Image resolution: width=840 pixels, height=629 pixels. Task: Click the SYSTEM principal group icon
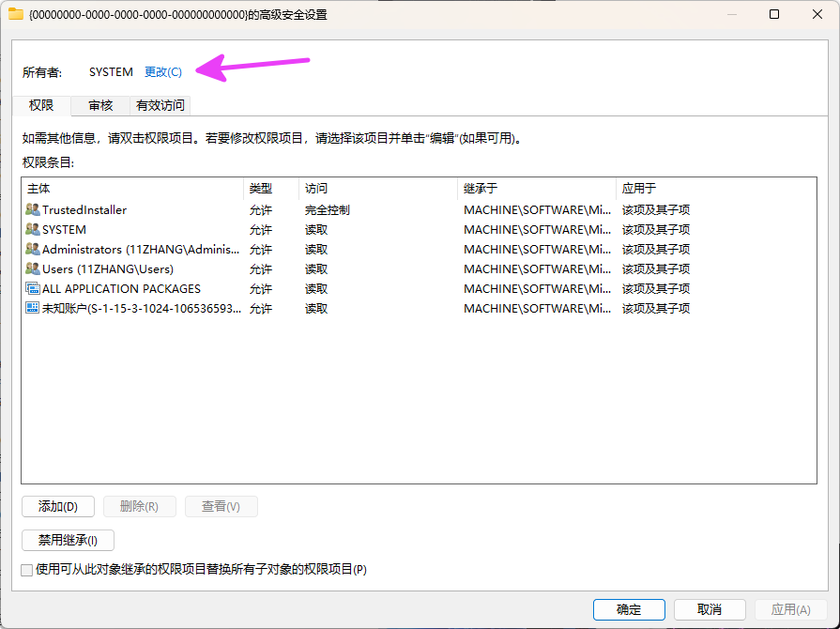[x=33, y=229]
